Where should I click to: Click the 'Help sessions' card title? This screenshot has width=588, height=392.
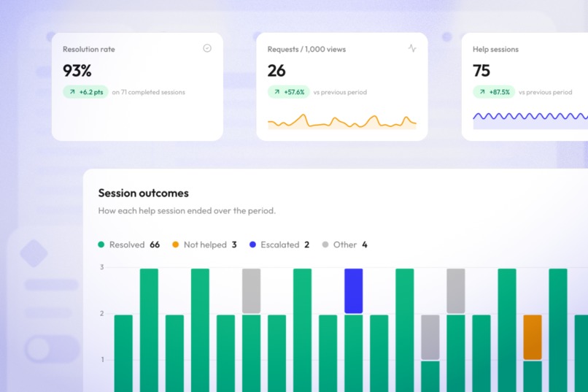(x=495, y=49)
